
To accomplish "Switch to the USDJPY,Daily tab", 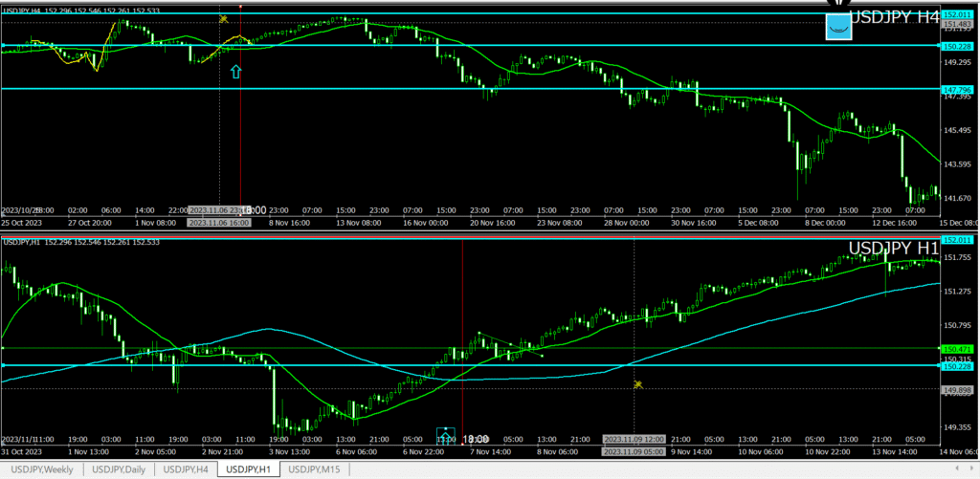I will click(x=119, y=469).
